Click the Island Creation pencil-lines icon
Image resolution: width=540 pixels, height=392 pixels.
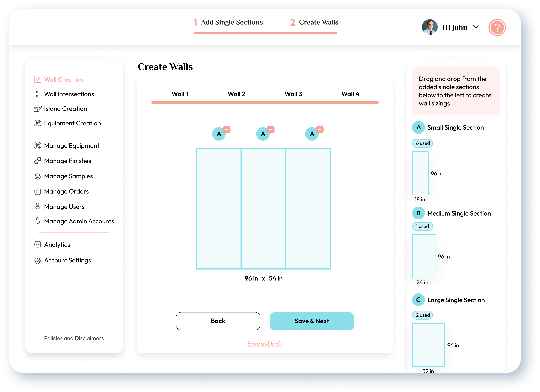coord(38,109)
